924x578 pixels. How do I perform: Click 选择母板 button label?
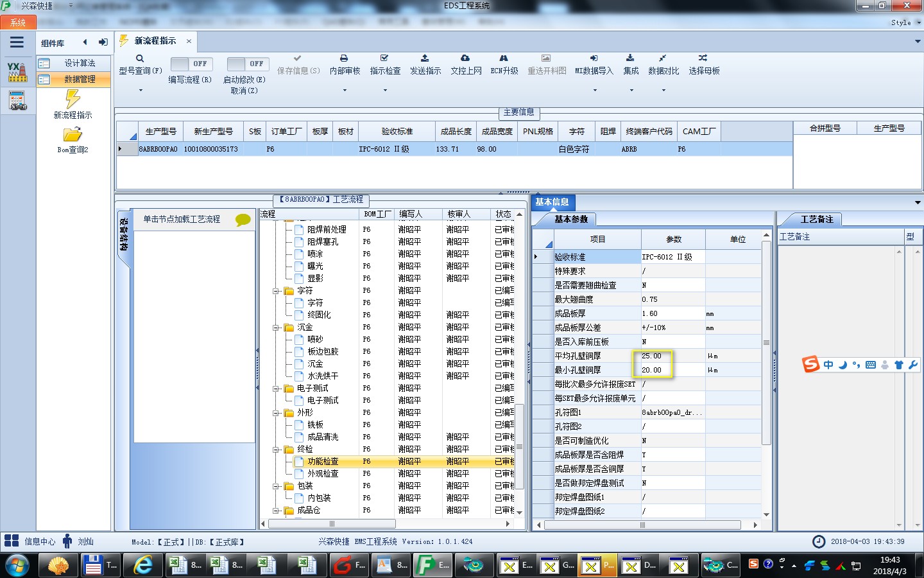(x=704, y=71)
